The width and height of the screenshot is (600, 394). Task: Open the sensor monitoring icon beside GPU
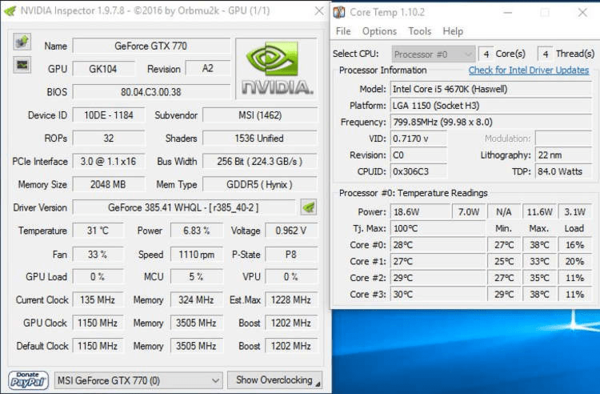click(22, 65)
